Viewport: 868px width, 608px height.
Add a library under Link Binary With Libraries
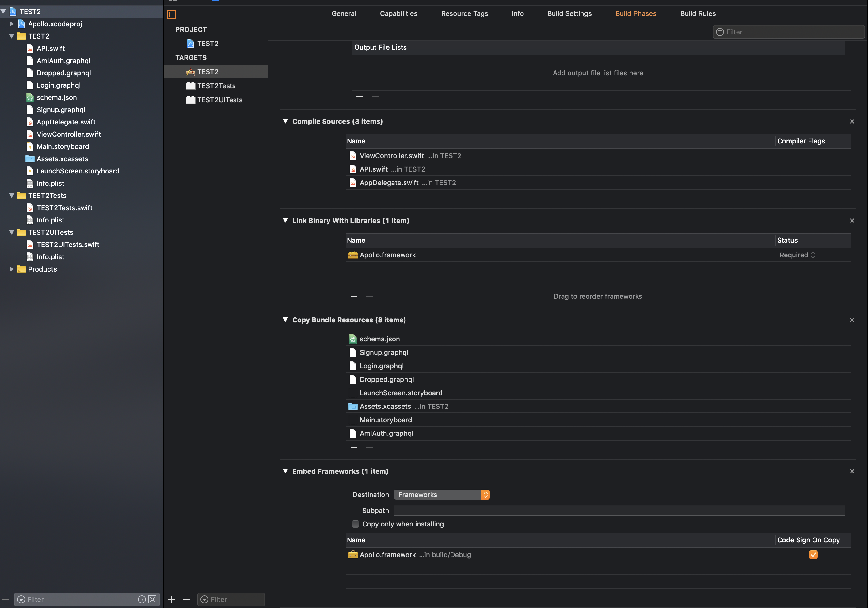coord(354,296)
